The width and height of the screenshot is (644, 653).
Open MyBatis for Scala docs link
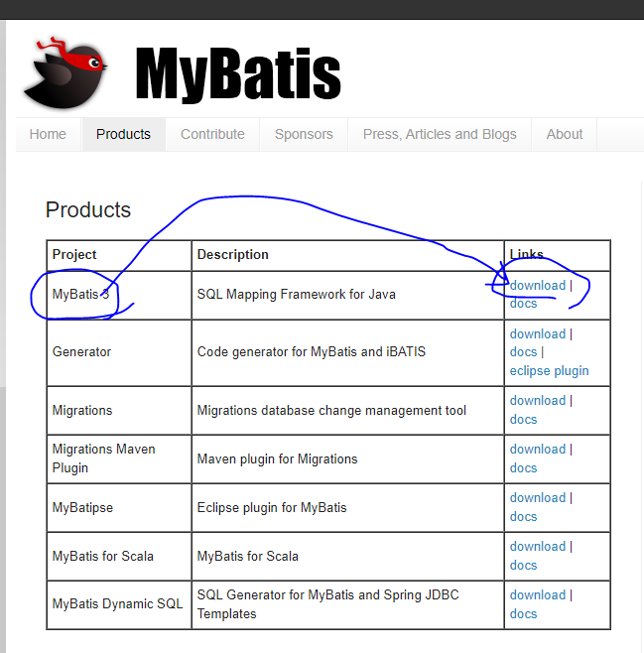523,566
